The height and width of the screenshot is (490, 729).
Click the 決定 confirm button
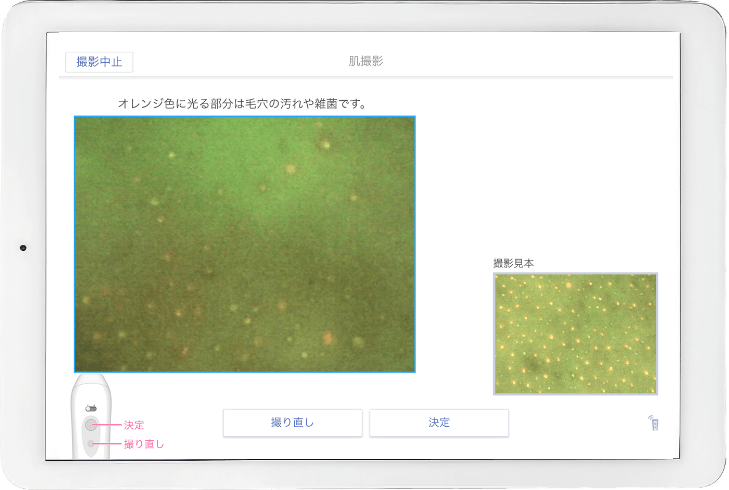(439, 423)
